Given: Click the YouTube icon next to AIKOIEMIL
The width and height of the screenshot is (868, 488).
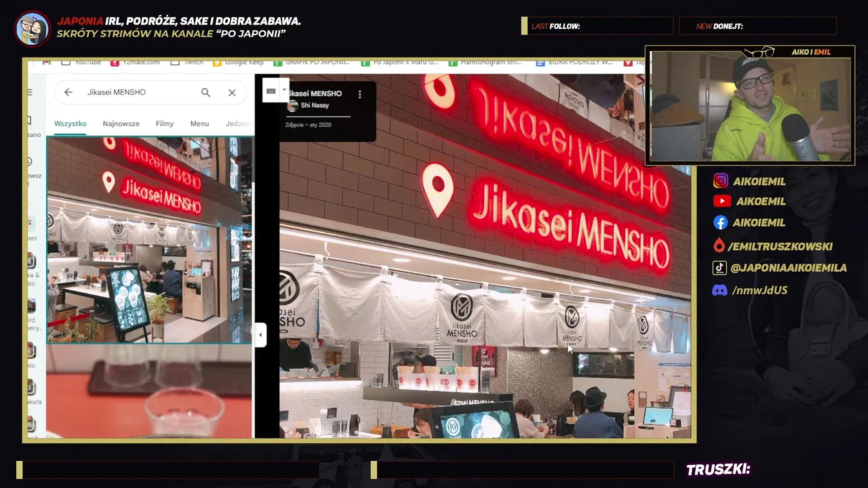Looking at the screenshot, I should click(722, 201).
